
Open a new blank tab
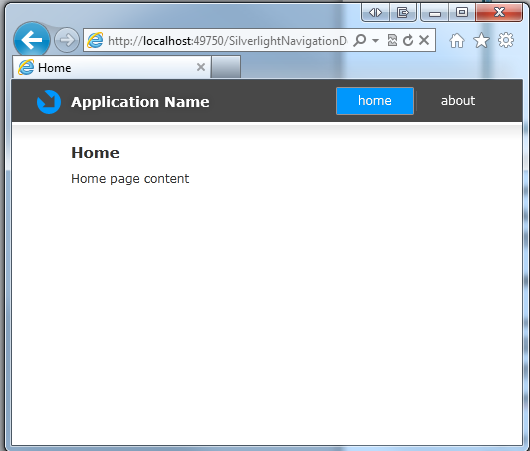click(x=226, y=67)
